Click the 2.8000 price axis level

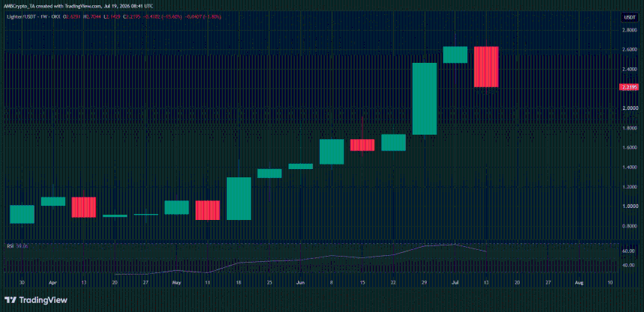click(629, 30)
